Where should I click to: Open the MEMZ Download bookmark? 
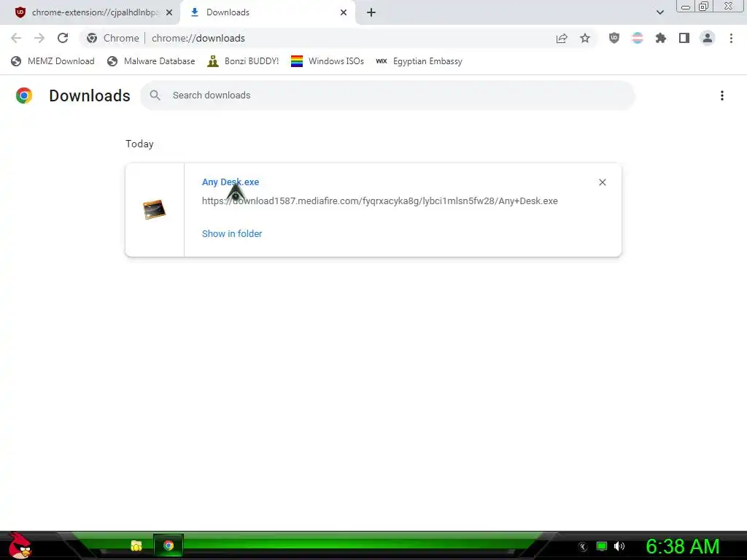point(53,61)
